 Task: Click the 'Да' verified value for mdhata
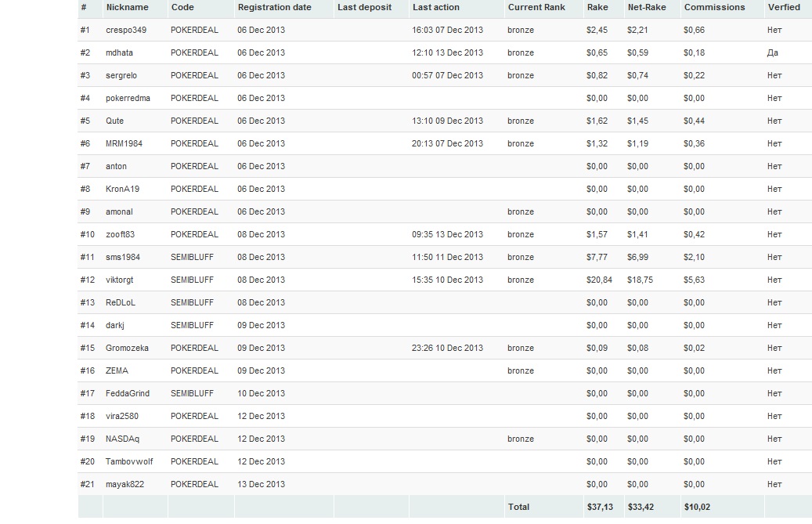click(773, 52)
